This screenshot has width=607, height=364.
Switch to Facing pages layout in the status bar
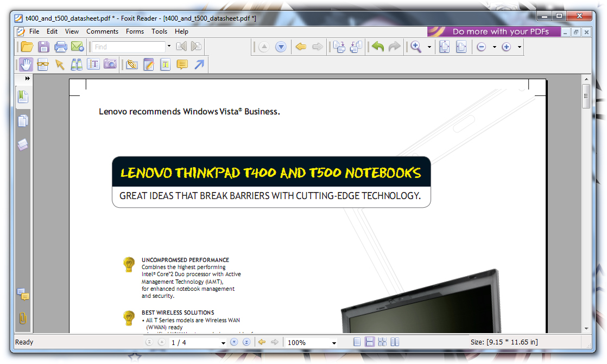coord(395,342)
